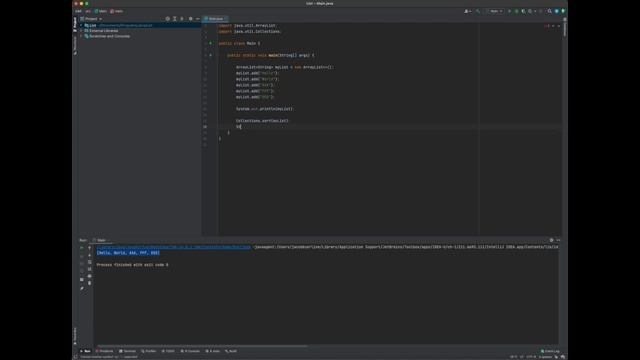Click the IDE updates icon in toolbar
This screenshot has height=360, width=640.
pyautogui.click(x=556, y=11)
